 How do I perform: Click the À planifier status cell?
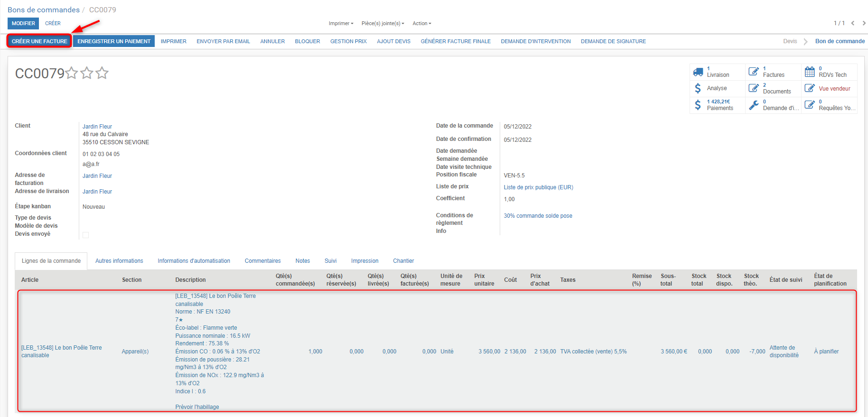(x=826, y=352)
